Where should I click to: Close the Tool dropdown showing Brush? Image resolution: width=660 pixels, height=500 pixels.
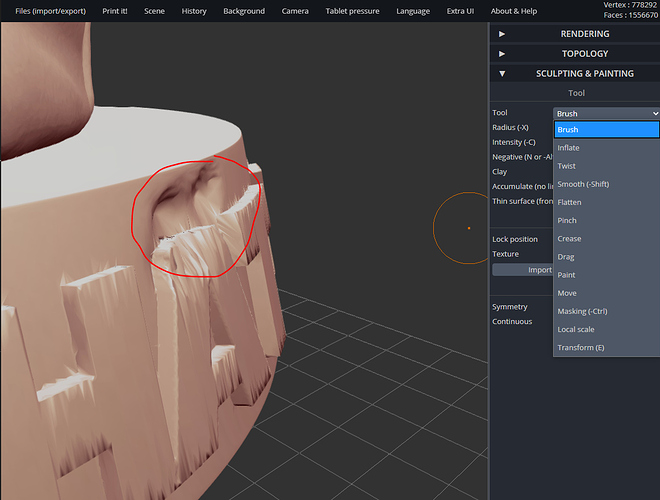606,113
